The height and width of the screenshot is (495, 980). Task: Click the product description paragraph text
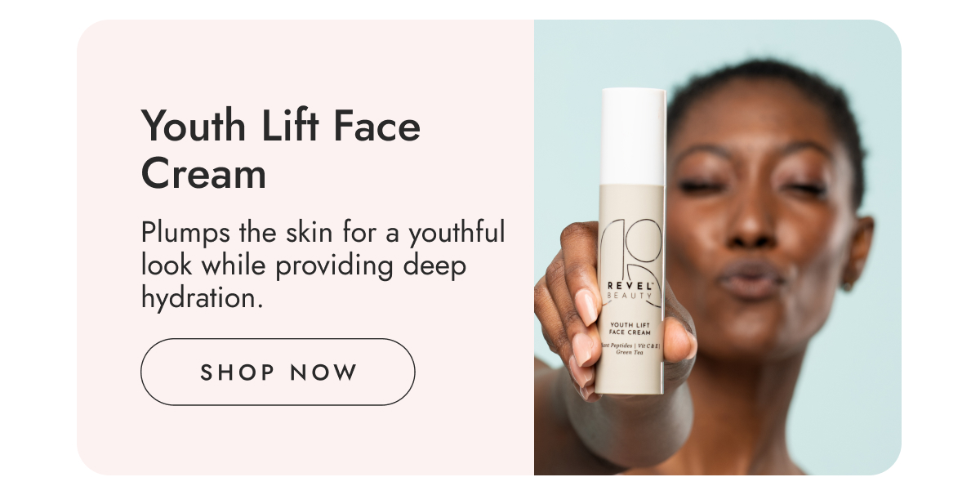323,265
